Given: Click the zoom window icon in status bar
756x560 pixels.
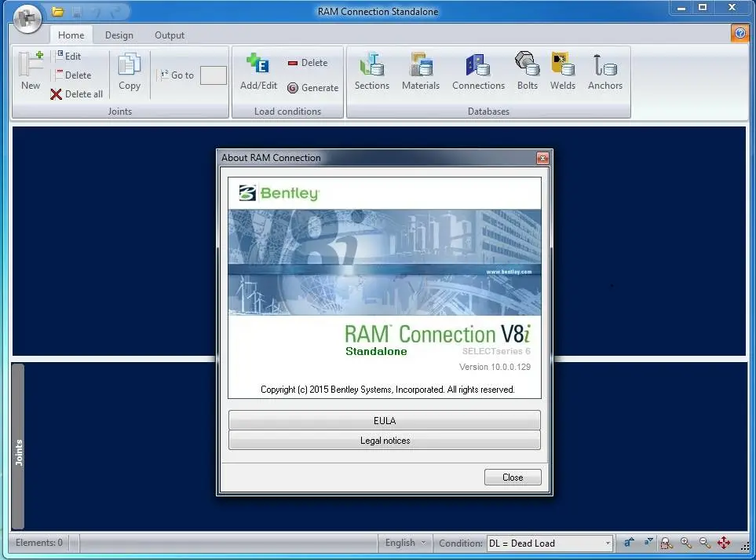Looking at the screenshot, I should click(x=667, y=544).
